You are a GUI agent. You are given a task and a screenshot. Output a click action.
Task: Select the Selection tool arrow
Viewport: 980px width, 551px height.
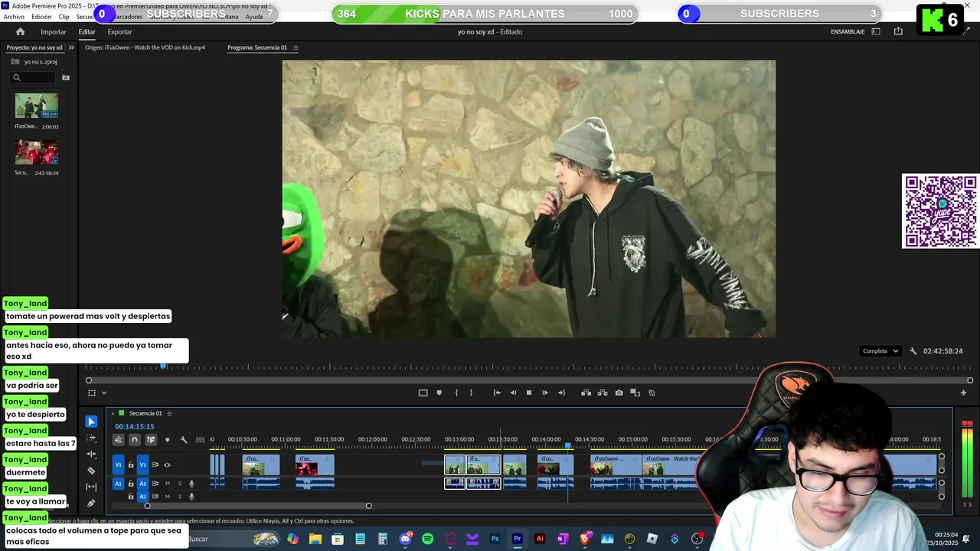pos(91,422)
